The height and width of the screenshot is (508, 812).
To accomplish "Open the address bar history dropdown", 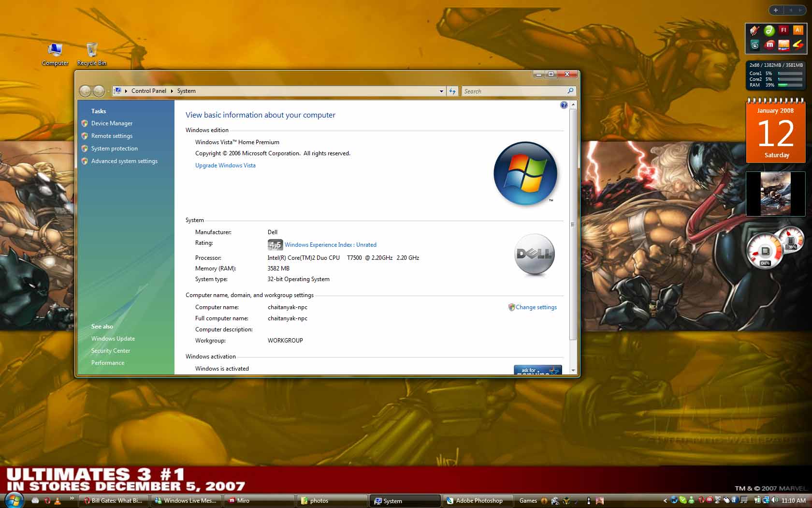I will (441, 91).
